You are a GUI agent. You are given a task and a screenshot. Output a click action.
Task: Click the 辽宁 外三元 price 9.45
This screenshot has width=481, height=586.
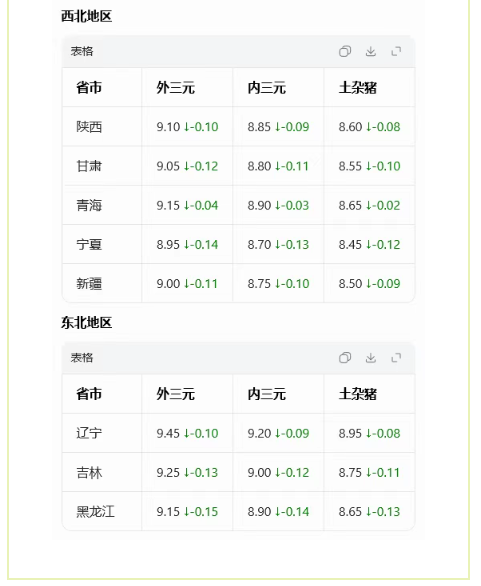[x=168, y=433]
